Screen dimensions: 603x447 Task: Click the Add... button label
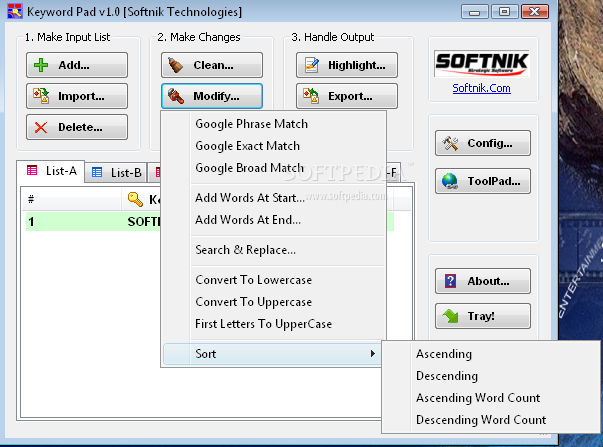pos(74,65)
